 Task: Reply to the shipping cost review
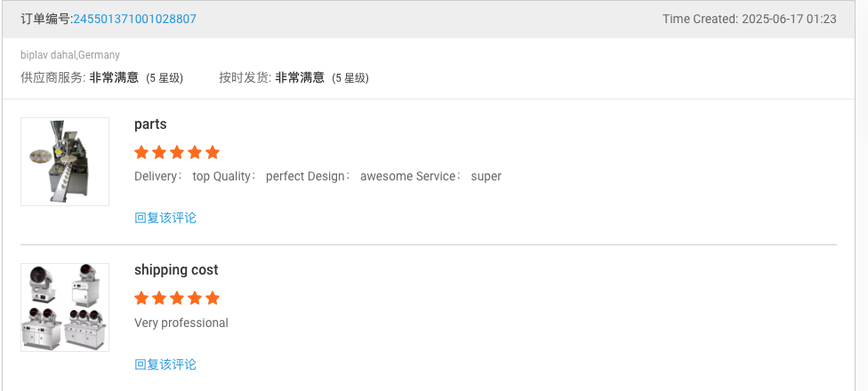coord(165,364)
